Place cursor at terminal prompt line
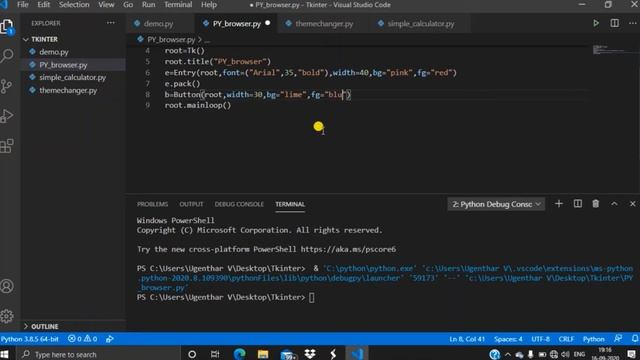Image resolution: width=640 pixels, height=360 pixels. coord(311,297)
